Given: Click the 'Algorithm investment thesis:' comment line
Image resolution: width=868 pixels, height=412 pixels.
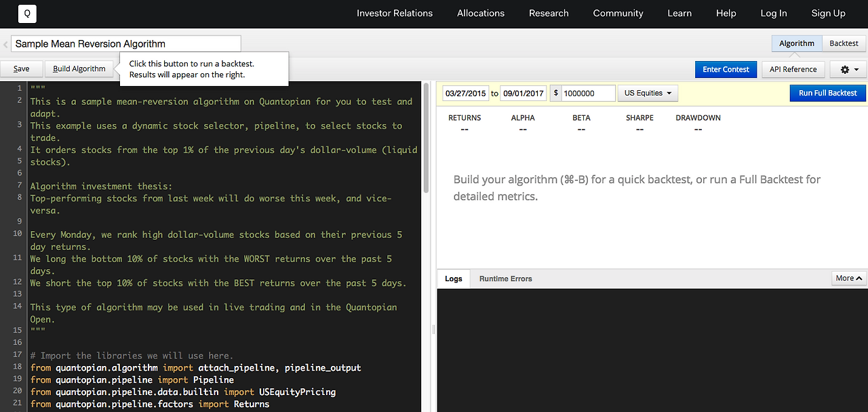Looking at the screenshot, I should (101, 186).
